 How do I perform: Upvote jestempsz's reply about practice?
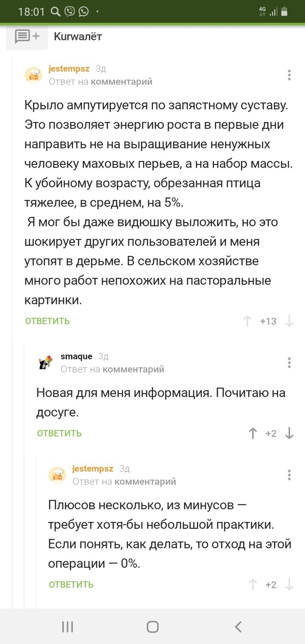pyautogui.click(x=253, y=584)
